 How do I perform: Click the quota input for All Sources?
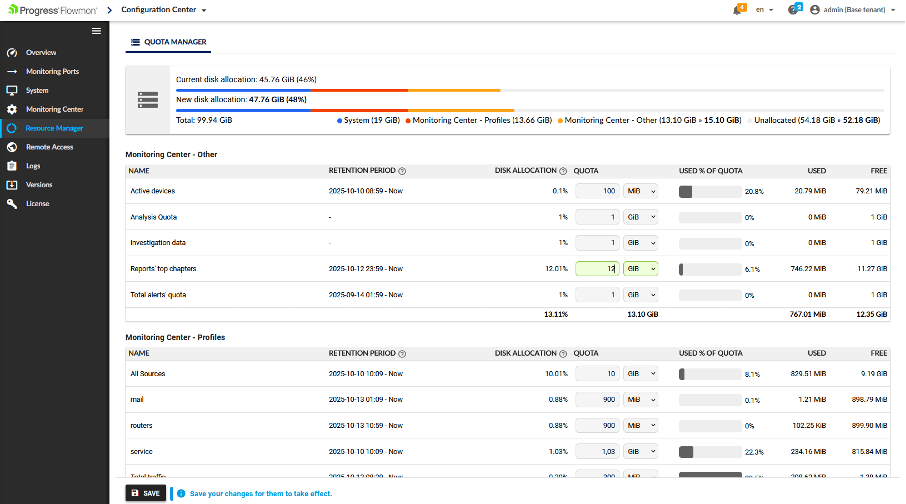597,373
